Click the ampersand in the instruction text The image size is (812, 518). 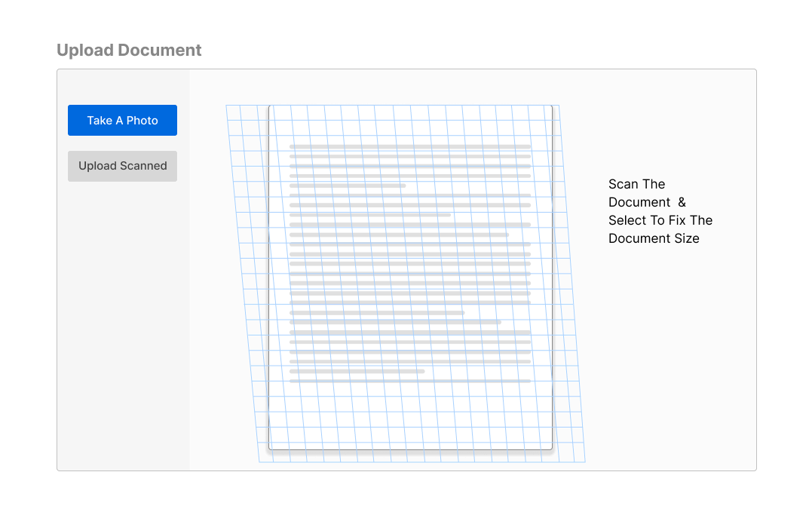tap(682, 202)
